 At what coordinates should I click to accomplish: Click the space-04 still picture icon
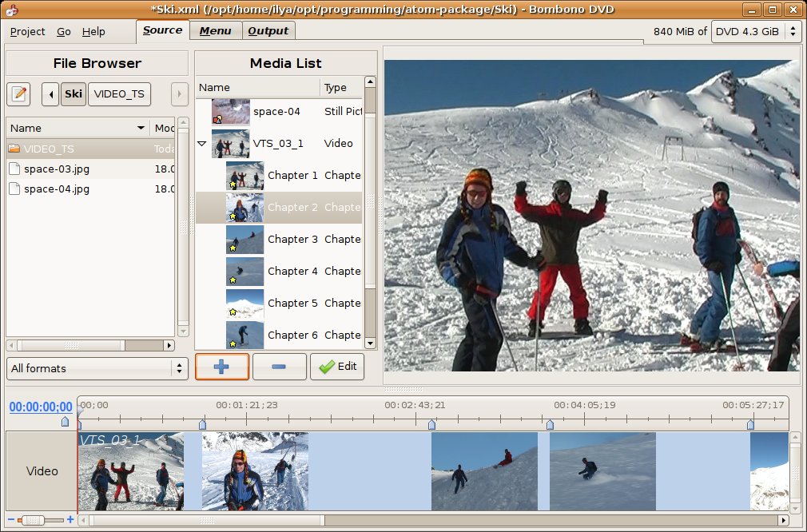(x=229, y=111)
